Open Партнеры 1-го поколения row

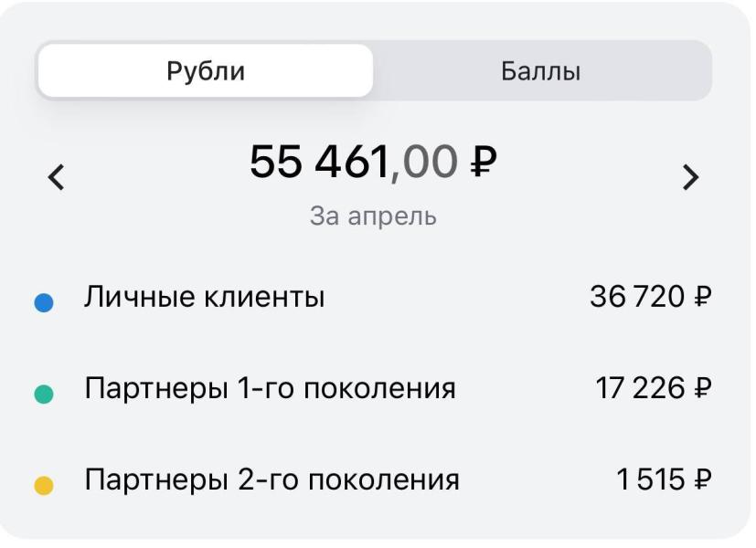click(x=373, y=388)
